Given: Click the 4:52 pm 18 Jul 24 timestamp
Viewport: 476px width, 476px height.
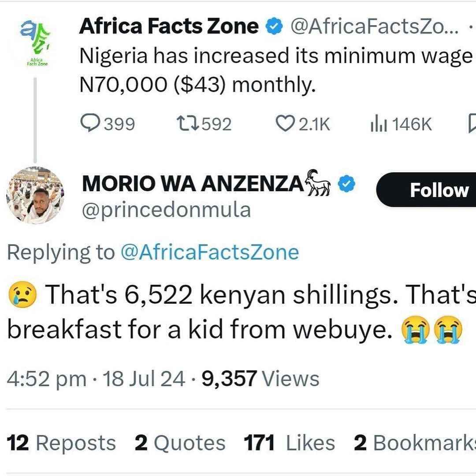Looking at the screenshot, I should click(x=96, y=379).
